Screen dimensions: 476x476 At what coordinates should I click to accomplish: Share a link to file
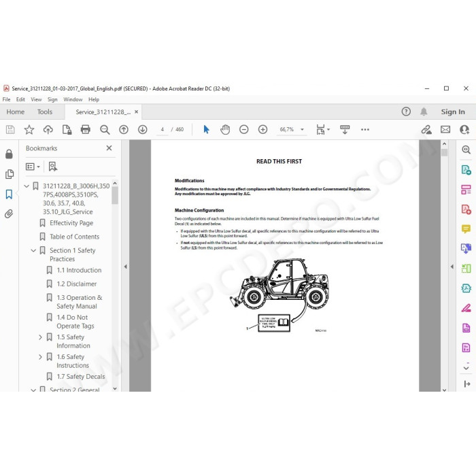pos(426,130)
